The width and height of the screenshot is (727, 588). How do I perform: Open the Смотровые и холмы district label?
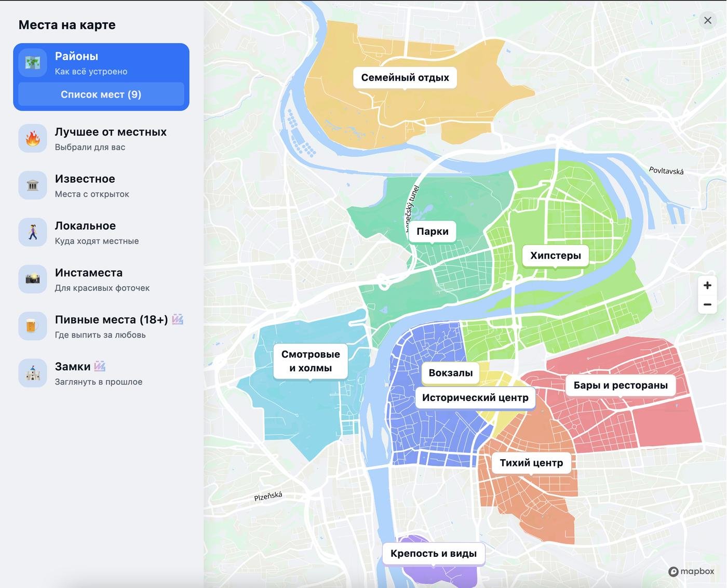pyautogui.click(x=311, y=361)
